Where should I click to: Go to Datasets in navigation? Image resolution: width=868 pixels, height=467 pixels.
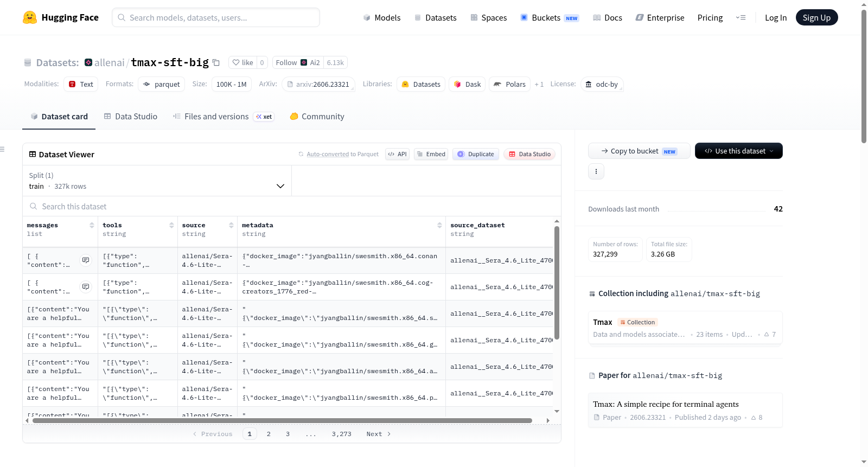pyautogui.click(x=435, y=17)
